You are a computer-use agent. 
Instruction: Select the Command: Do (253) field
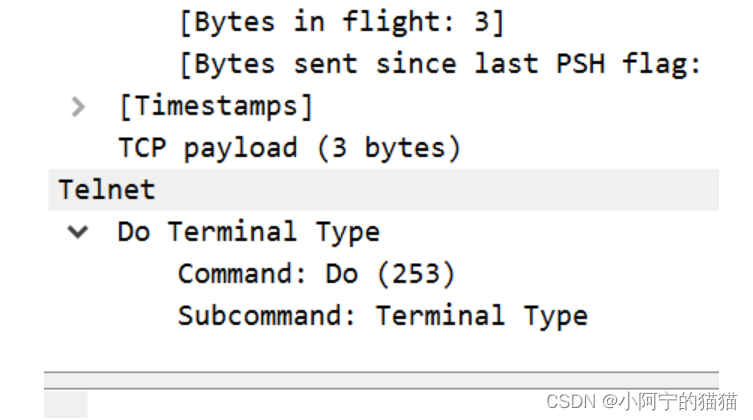[316, 274]
